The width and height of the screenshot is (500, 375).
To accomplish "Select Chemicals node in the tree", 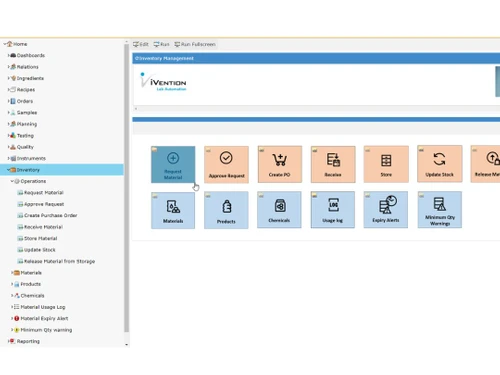I will coord(32,296).
